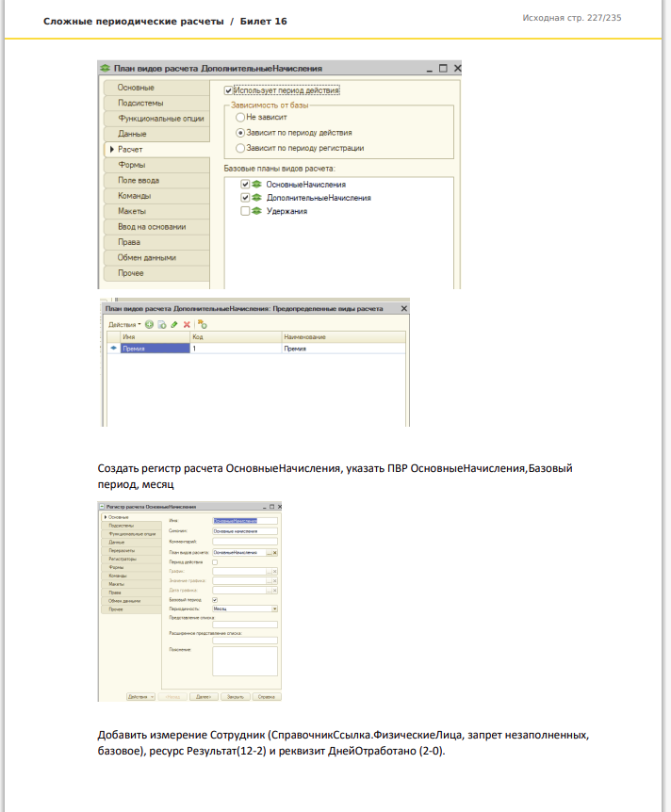Open the Перерасчеты tab in register window
This screenshot has height=812, width=671.
pos(132,551)
